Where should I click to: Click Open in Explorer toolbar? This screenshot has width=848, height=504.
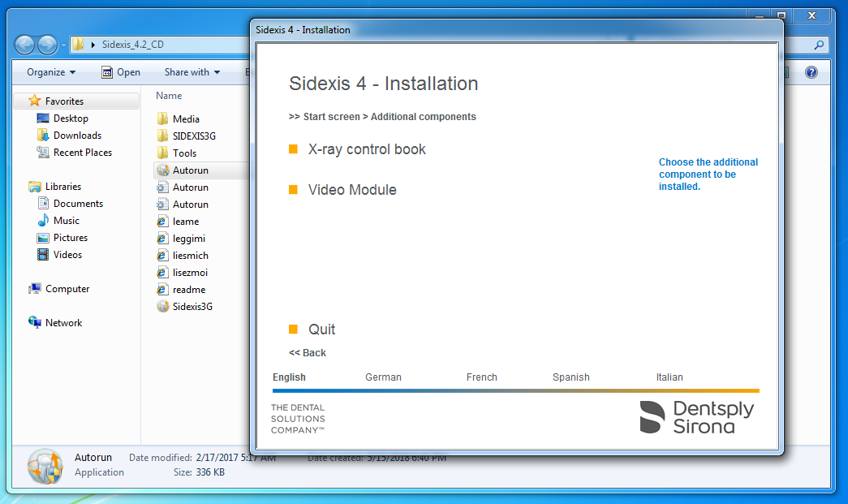pos(121,72)
